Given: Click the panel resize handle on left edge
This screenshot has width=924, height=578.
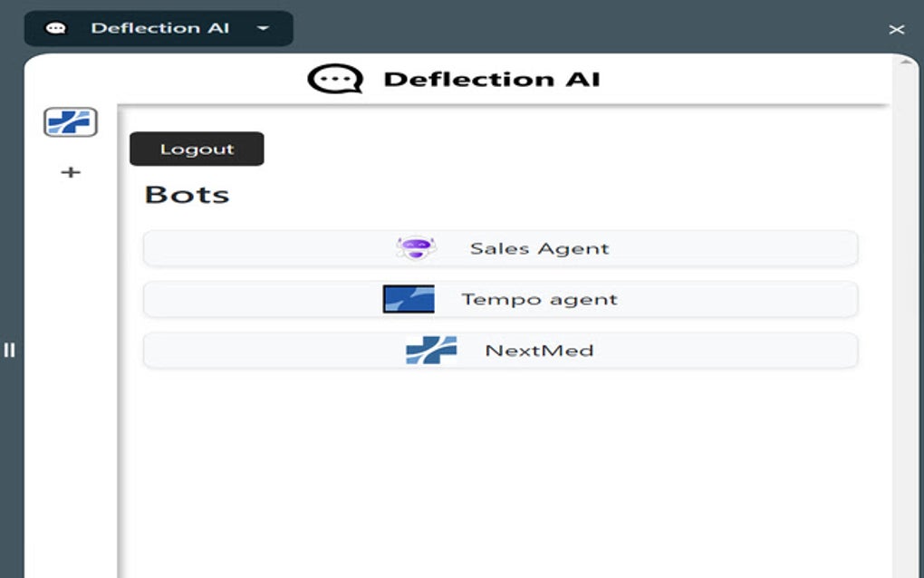Looking at the screenshot, I should [x=9, y=350].
